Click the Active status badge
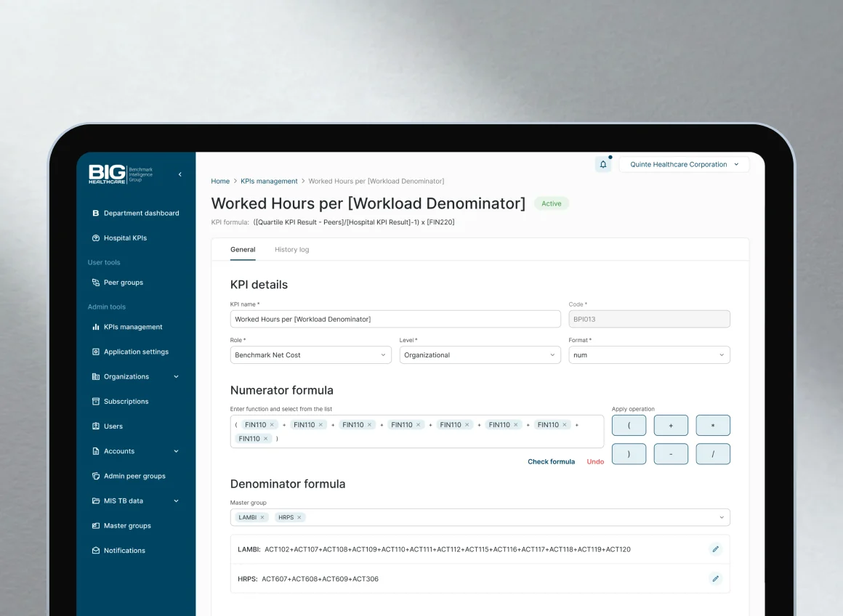Viewport: 843px width, 616px height. coord(551,203)
